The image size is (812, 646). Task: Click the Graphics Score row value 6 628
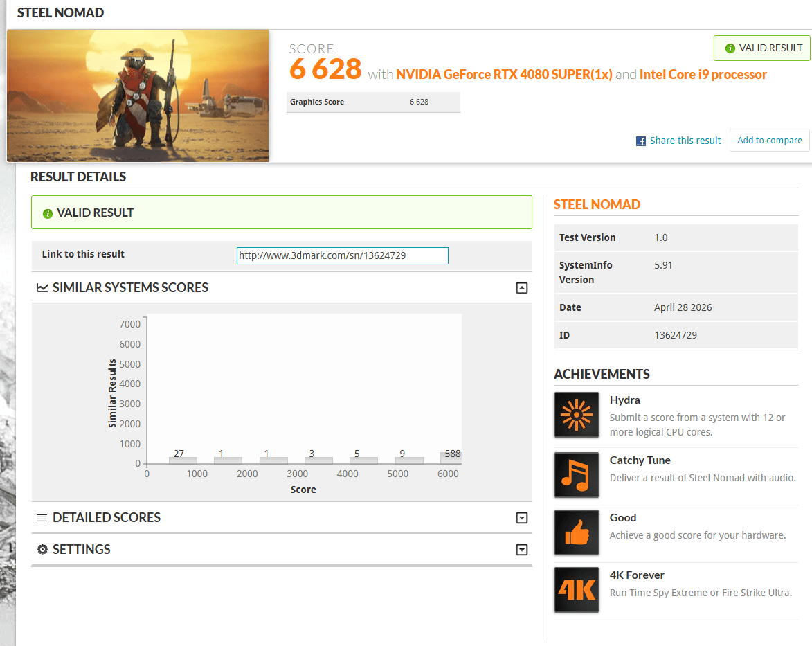tap(419, 102)
